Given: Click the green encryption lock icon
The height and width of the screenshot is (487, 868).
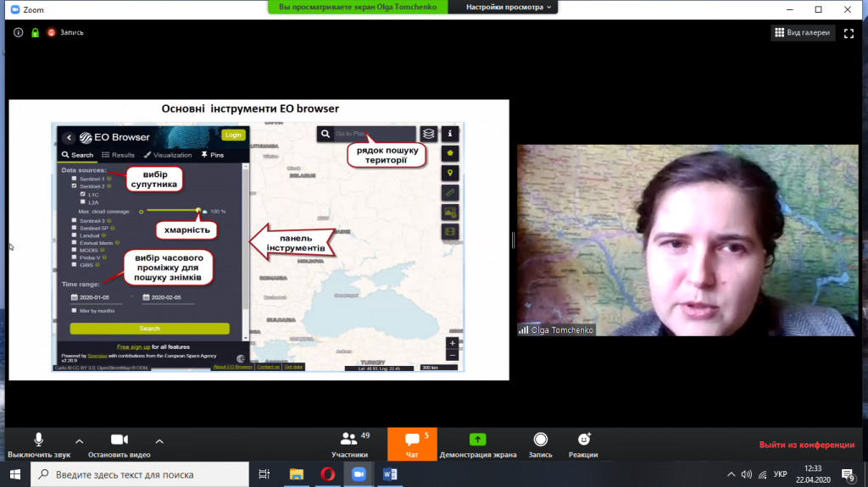Looking at the screenshot, I should tap(35, 33).
